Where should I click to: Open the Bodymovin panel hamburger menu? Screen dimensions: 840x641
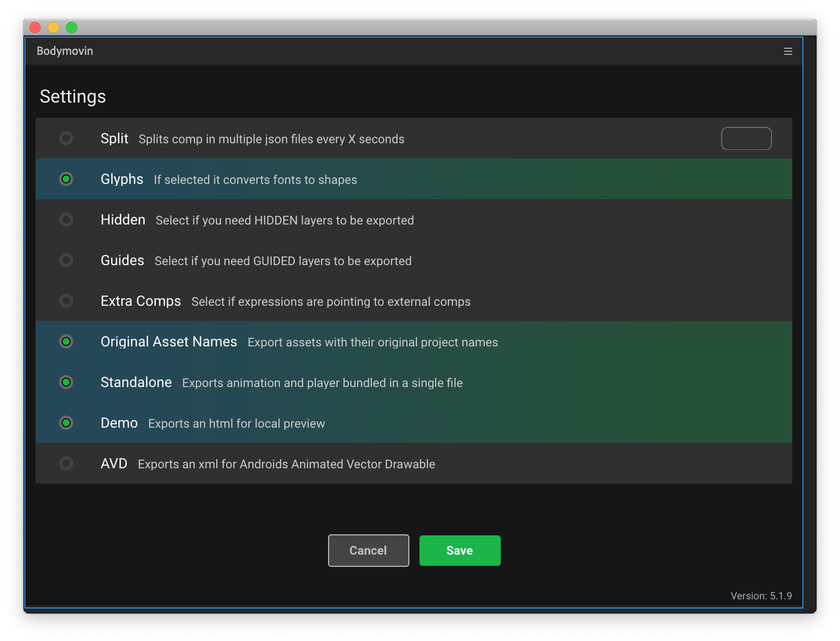pyautogui.click(x=788, y=51)
